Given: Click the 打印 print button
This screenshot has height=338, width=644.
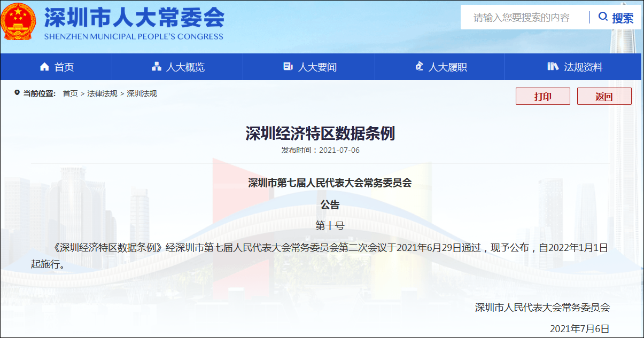Looking at the screenshot, I should click(543, 96).
